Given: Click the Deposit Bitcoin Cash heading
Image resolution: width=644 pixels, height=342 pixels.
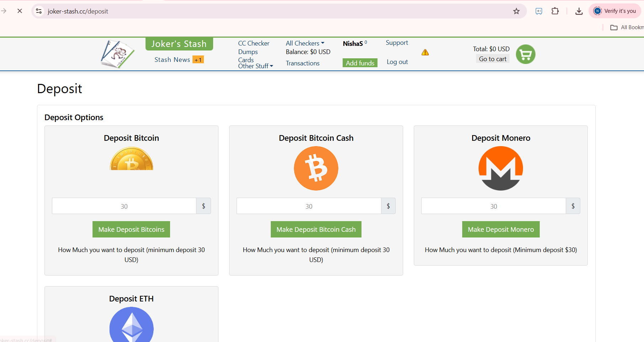Looking at the screenshot, I should click(316, 138).
